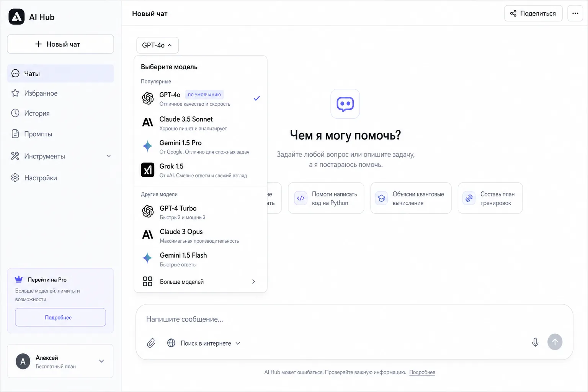The width and height of the screenshot is (588, 392).
Task: Open Настройки in the sidebar
Action: click(x=60, y=178)
